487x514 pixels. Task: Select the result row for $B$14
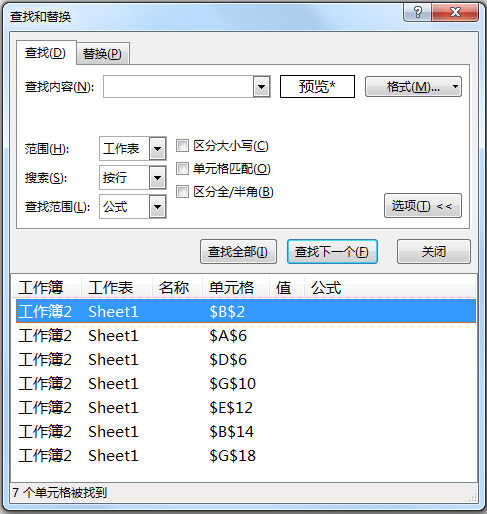(x=246, y=431)
